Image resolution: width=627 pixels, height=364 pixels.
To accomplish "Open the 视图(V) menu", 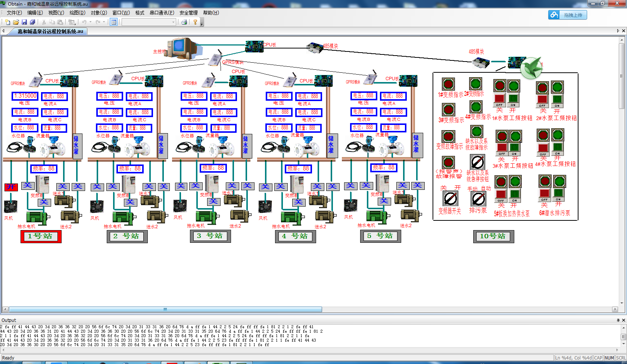I will pos(56,13).
